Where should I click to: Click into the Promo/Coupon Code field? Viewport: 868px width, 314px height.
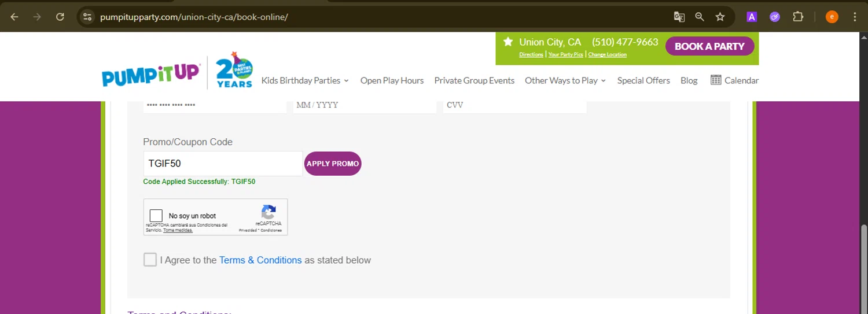click(223, 164)
